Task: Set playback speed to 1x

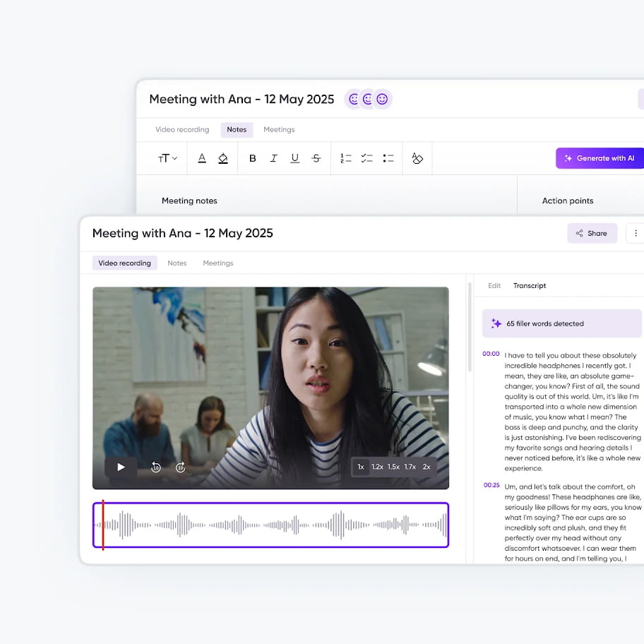Action: coord(361,467)
